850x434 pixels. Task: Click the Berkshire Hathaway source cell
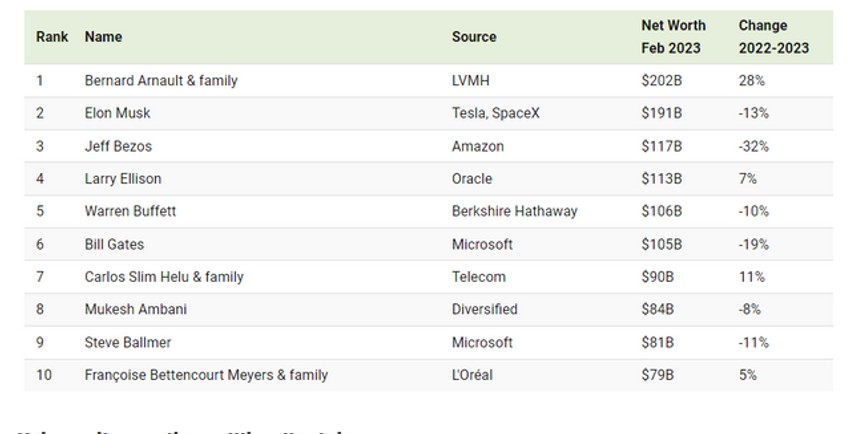[514, 211]
